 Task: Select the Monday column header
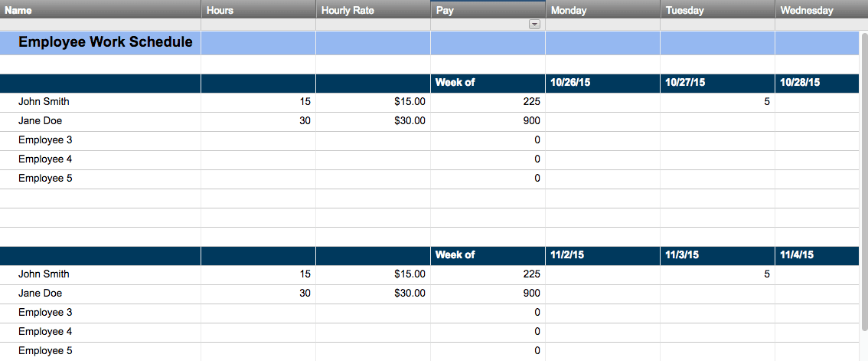tap(603, 10)
